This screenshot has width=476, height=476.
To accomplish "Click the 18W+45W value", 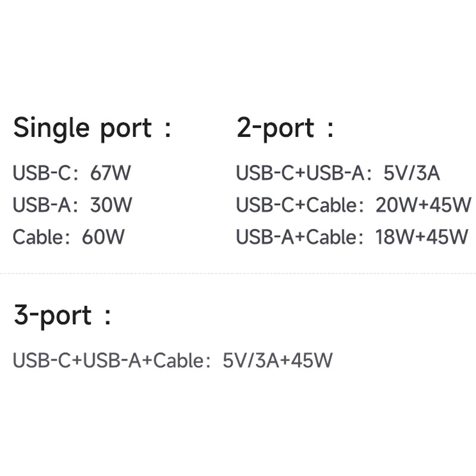I will click(422, 236).
